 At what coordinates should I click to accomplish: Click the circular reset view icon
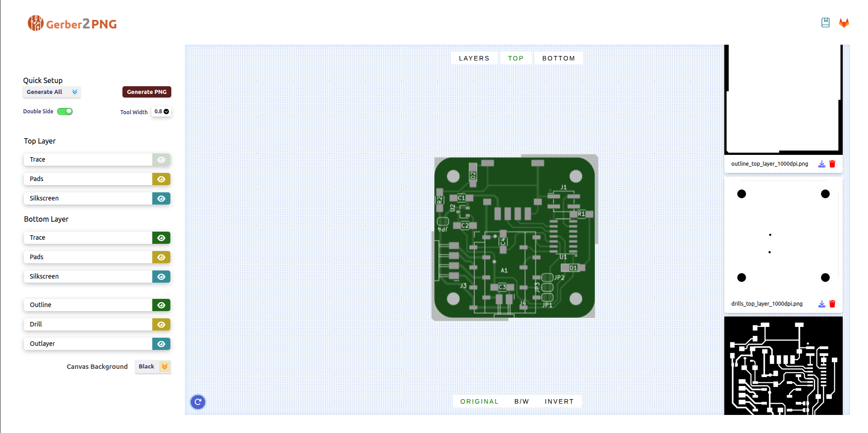tap(198, 401)
